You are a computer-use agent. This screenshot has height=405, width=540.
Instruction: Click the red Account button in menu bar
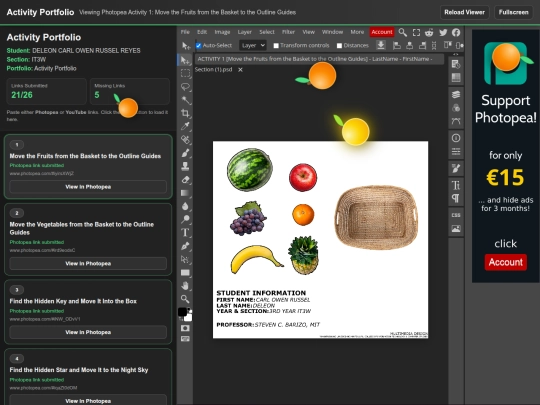coord(382,32)
